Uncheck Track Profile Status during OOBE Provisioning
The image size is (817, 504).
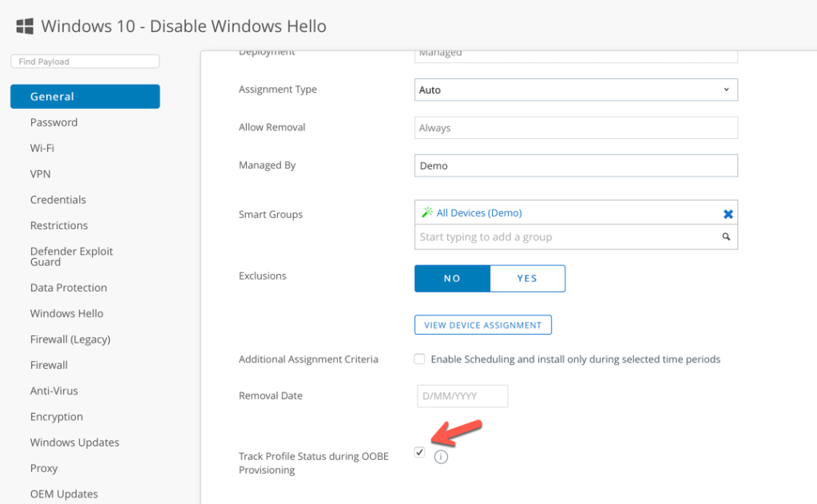point(419,452)
